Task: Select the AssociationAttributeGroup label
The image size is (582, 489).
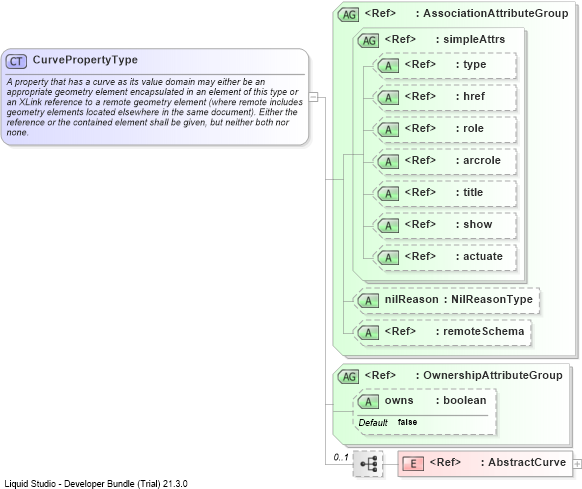Action: coord(496,13)
